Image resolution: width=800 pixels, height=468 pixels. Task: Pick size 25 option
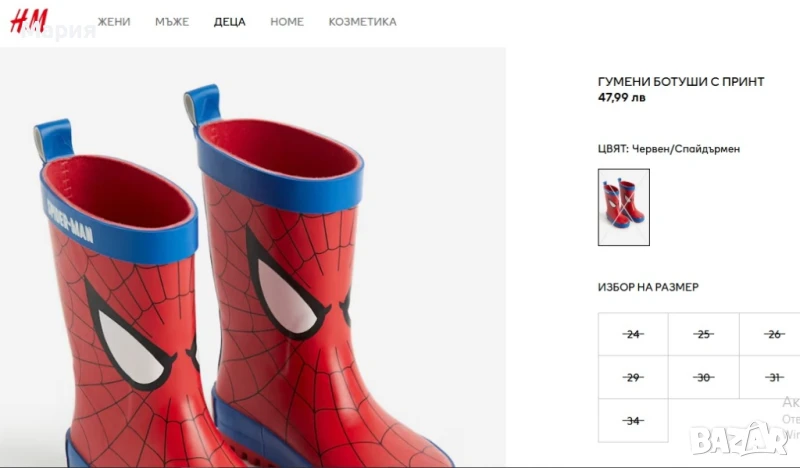point(703,334)
